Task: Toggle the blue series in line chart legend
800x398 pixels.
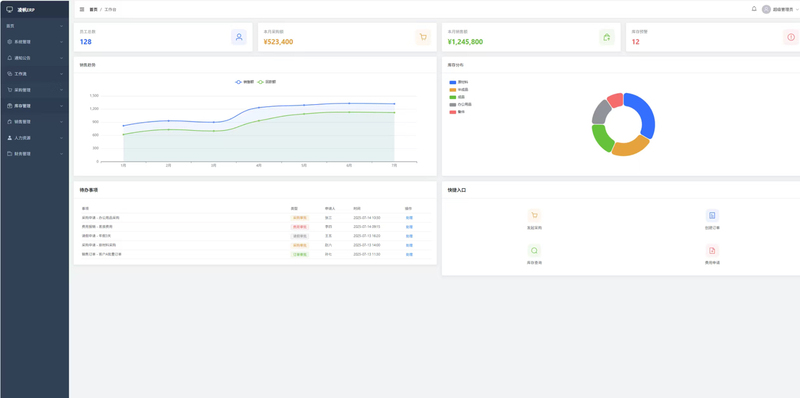Action: point(244,82)
